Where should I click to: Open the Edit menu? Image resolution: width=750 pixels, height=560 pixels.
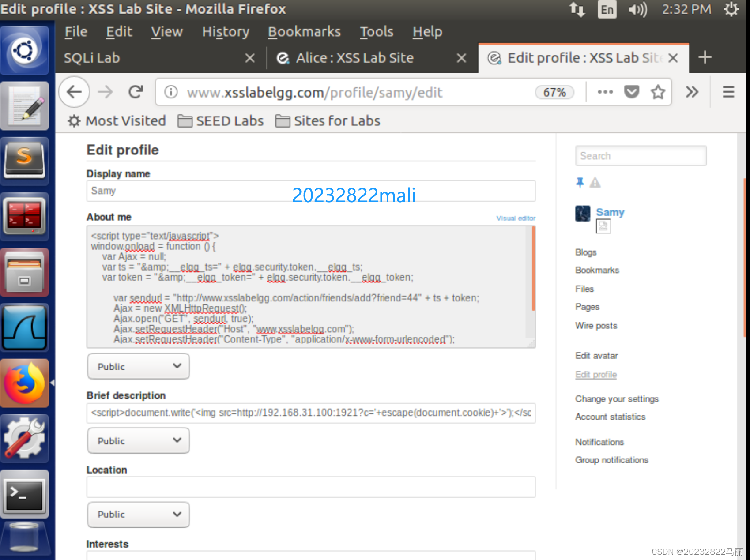click(x=119, y=32)
